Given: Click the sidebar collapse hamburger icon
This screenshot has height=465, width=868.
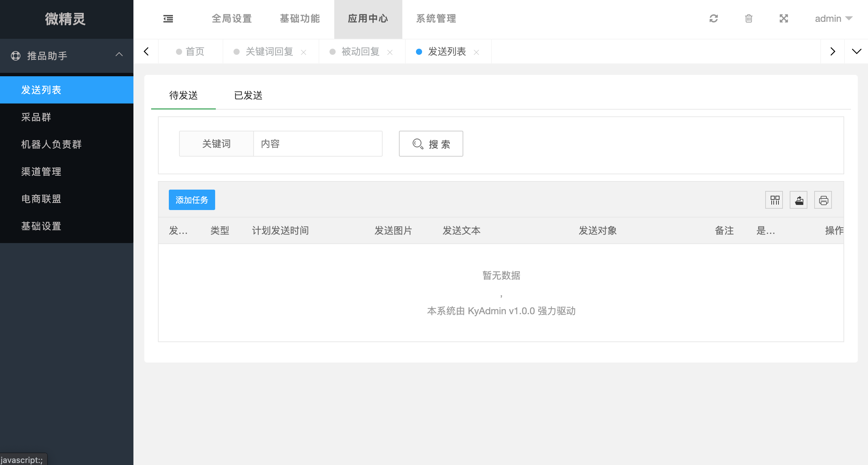Looking at the screenshot, I should [168, 19].
